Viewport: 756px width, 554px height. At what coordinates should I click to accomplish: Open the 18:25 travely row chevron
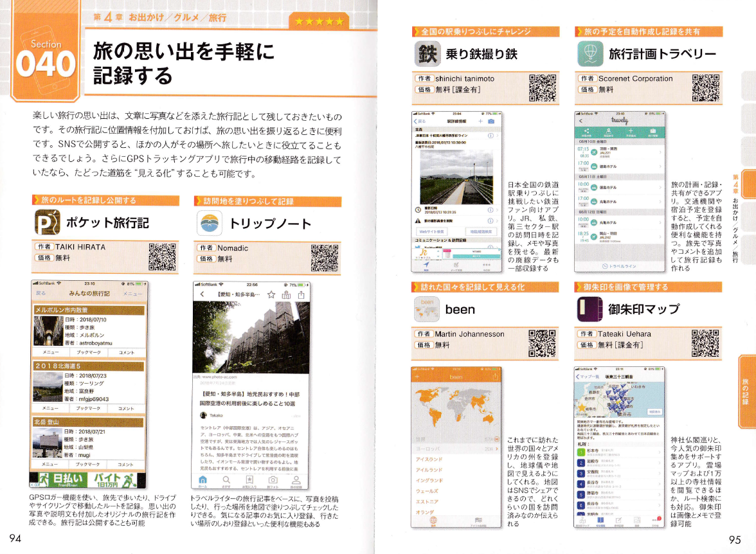click(x=660, y=237)
